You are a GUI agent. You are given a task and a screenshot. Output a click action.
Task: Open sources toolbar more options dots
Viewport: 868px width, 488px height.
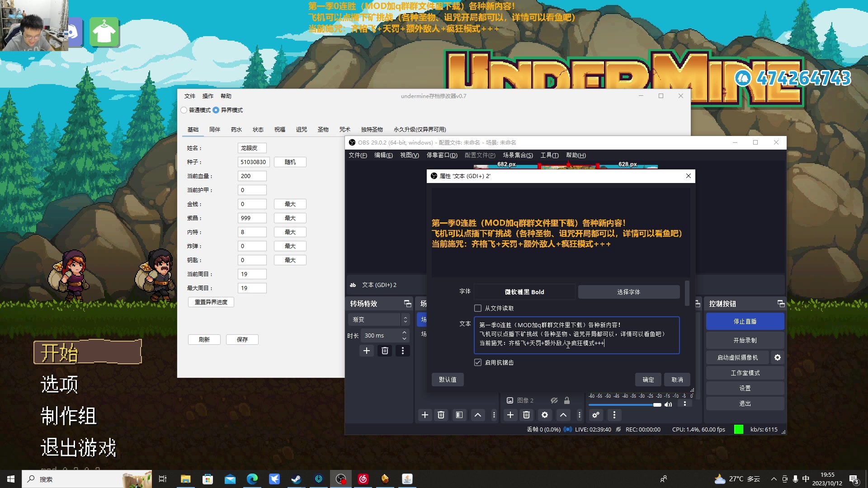tap(580, 415)
